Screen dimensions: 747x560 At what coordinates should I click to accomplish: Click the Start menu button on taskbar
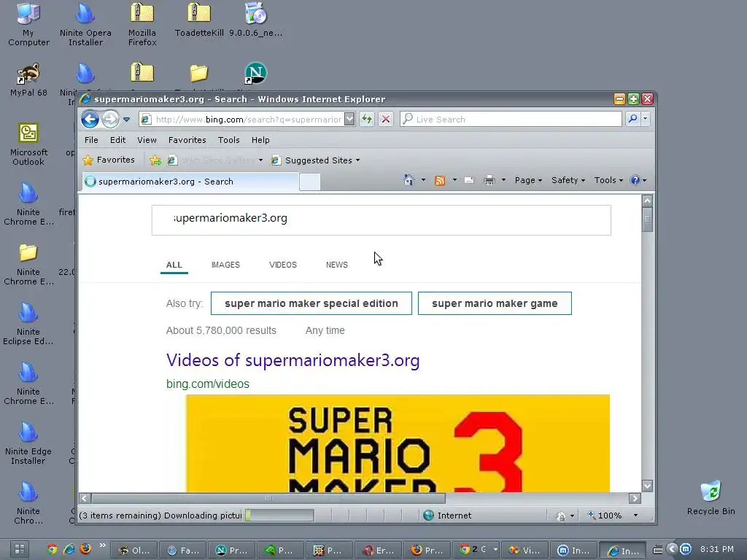20,549
